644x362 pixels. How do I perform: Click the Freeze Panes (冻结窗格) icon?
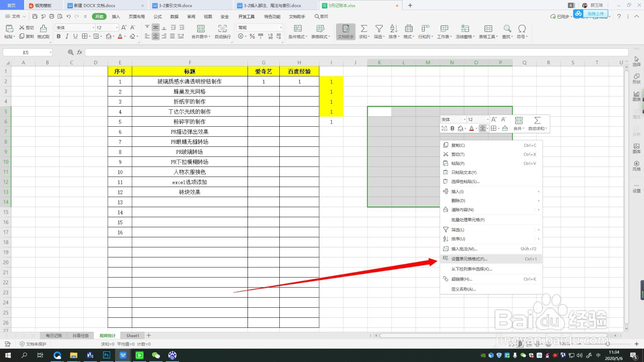click(465, 29)
